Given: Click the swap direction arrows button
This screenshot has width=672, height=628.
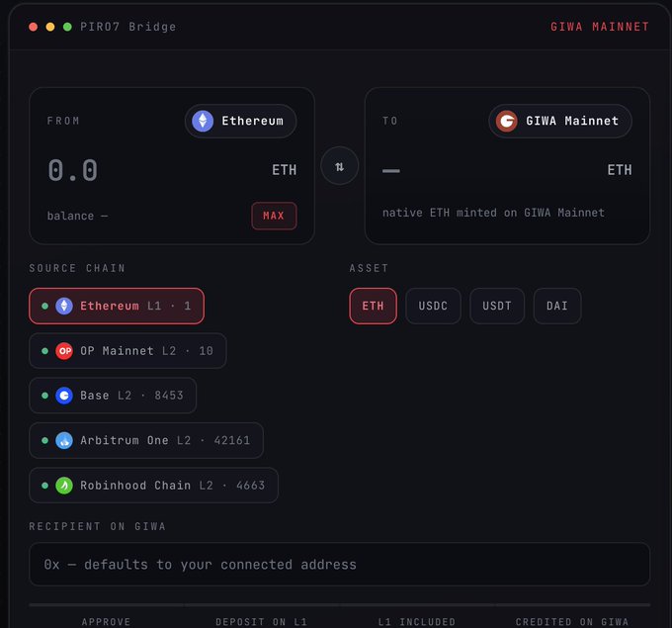Looking at the screenshot, I should click(339, 166).
